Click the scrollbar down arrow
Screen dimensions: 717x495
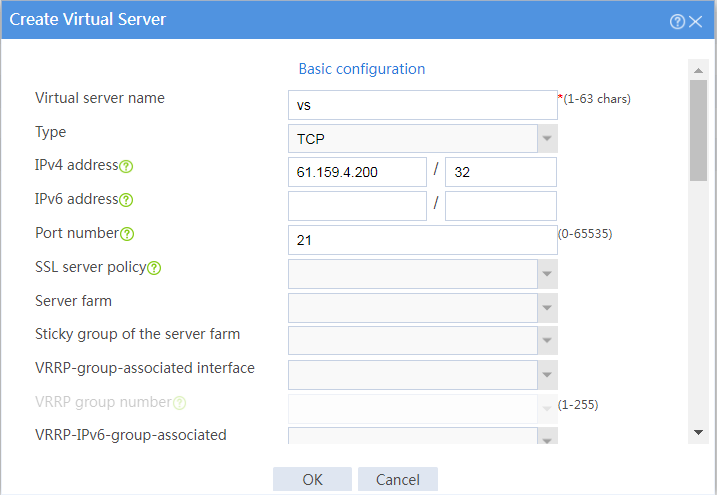coord(698,432)
